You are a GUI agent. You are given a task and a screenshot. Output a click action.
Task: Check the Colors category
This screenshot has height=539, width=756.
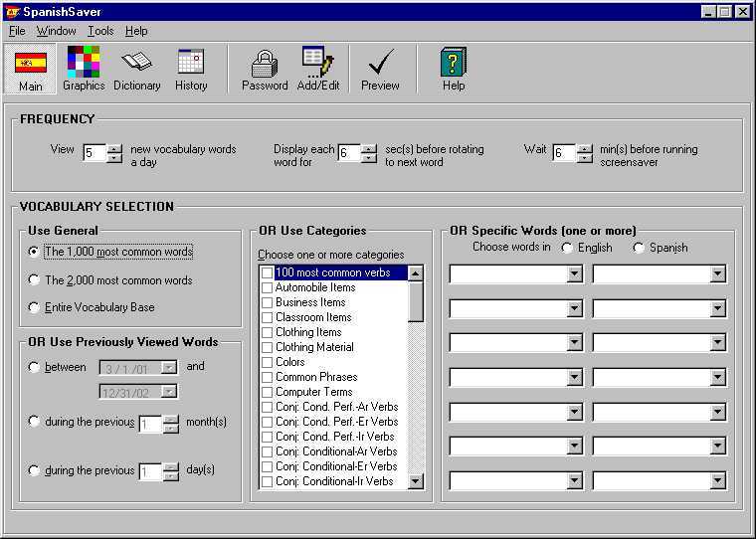coord(267,363)
